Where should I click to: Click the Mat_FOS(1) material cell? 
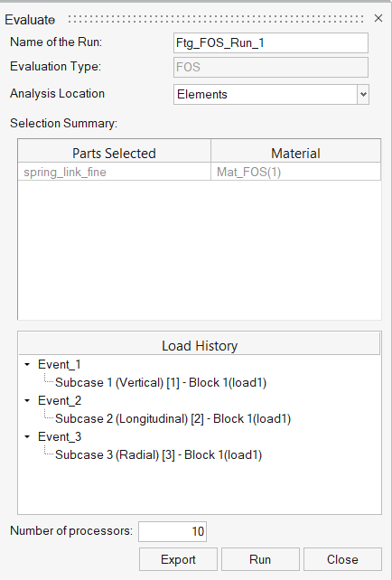[x=296, y=172]
